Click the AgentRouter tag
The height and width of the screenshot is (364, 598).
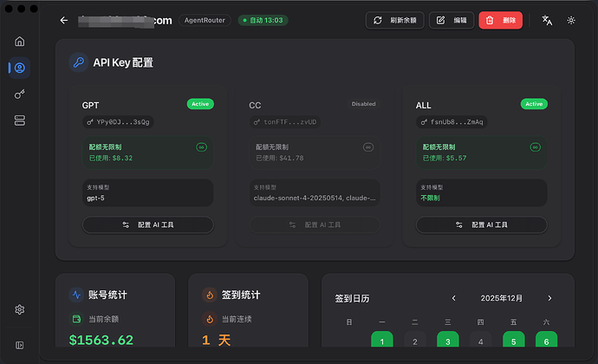point(205,20)
